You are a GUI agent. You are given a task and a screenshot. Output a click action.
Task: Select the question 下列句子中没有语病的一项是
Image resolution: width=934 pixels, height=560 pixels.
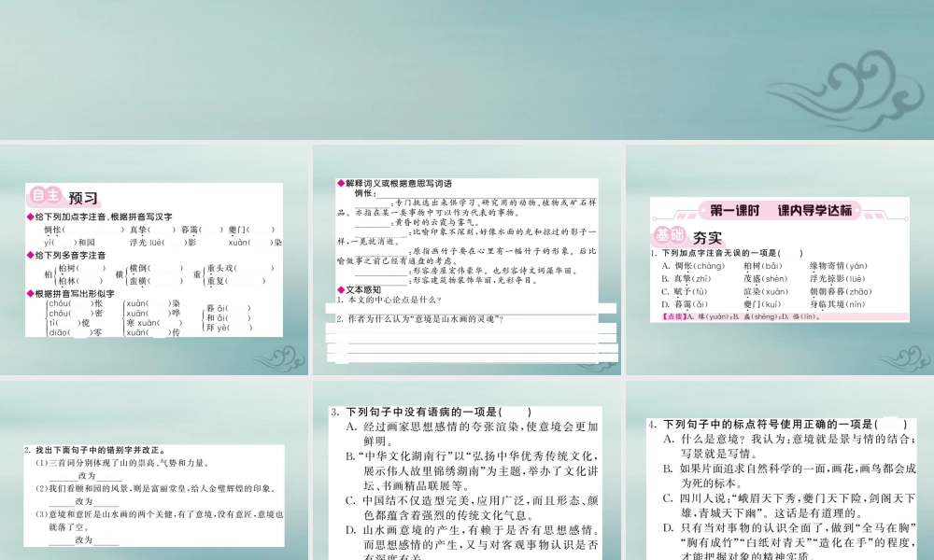(x=432, y=412)
